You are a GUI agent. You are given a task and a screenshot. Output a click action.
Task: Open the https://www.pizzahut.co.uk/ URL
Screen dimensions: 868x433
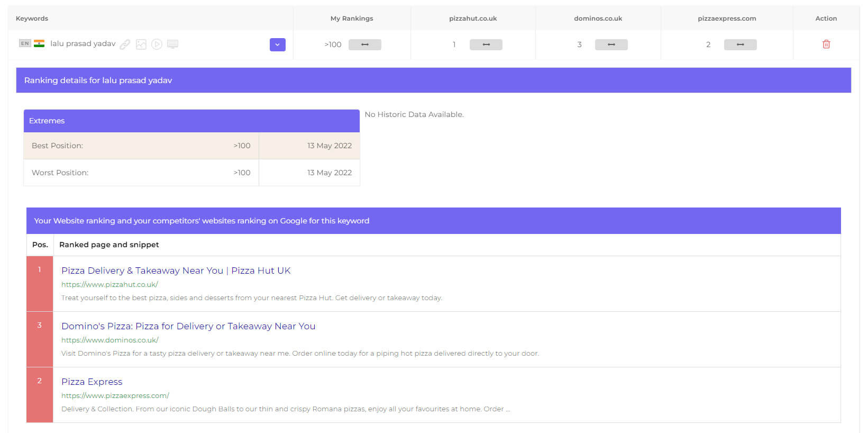tap(109, 284)
